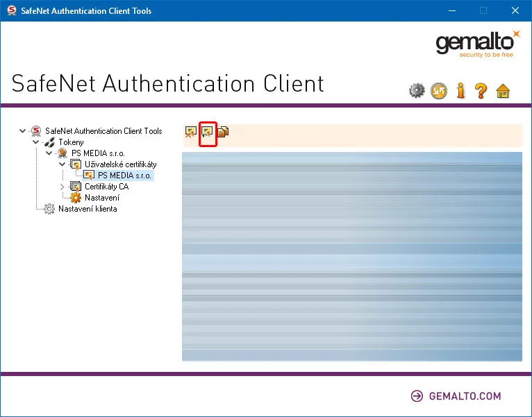Select Uživatelské certifikáty tree item
This screenshot has height=417, width=532.
point(120,164)
